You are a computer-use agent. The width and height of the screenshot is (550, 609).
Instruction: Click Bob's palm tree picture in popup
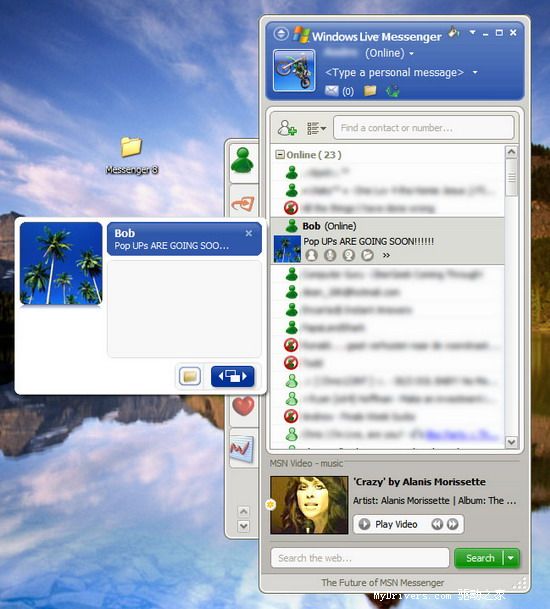click(x=61, y=263)
